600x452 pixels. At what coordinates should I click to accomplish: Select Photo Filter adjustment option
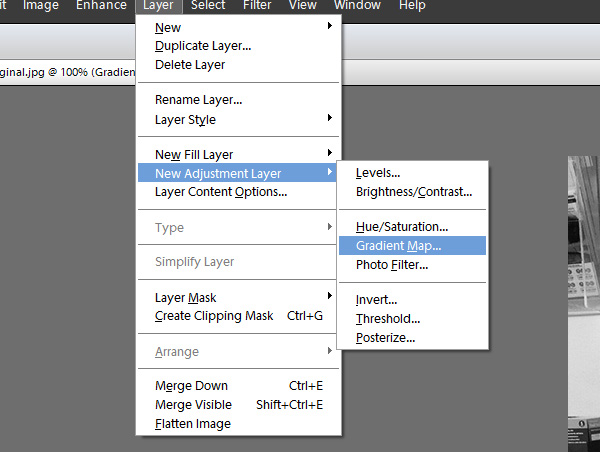(x=412, y=265)
